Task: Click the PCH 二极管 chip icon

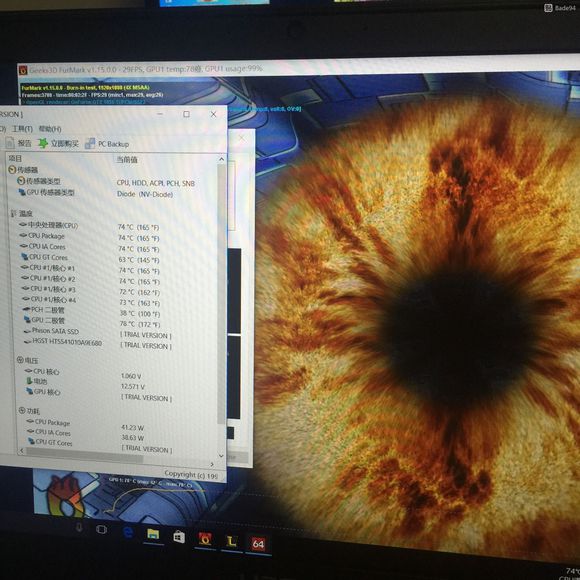Action: coord(27,309)
